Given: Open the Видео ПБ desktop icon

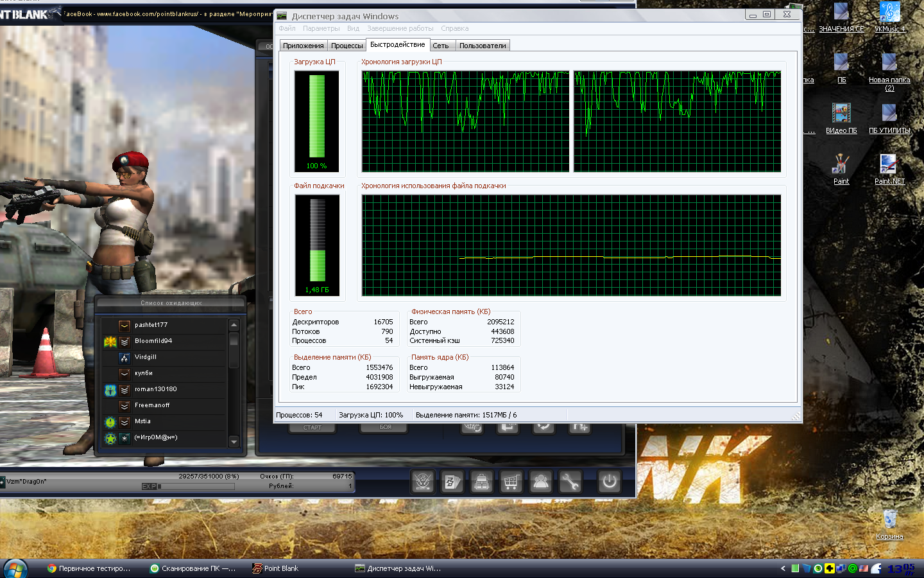Looking at the screenshot, I should [x=841, y=119].
